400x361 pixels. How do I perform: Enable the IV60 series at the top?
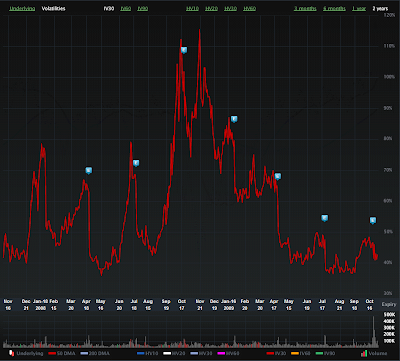point(126,9)
